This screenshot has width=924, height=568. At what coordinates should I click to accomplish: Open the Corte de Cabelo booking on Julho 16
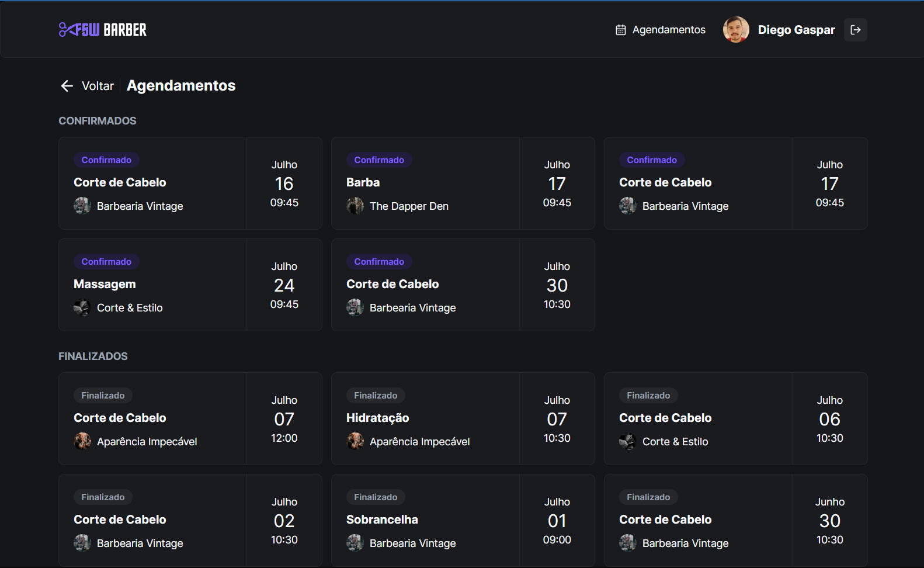tap(190, 183)
